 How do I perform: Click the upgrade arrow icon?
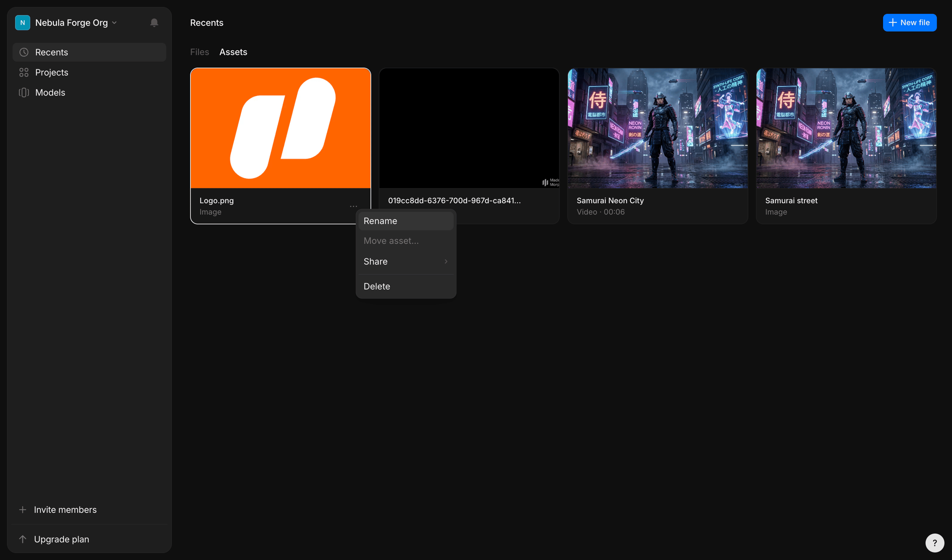23,539
